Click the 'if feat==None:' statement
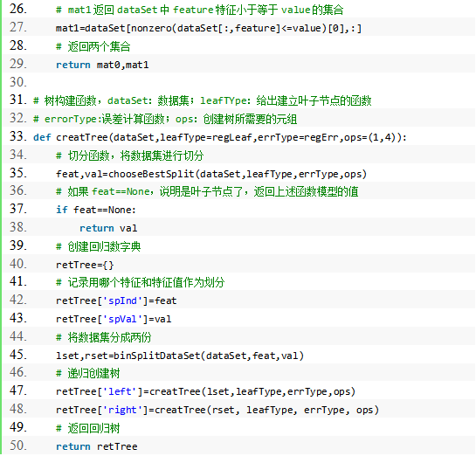This screenshot has width=476, height=456. (95, 210)
